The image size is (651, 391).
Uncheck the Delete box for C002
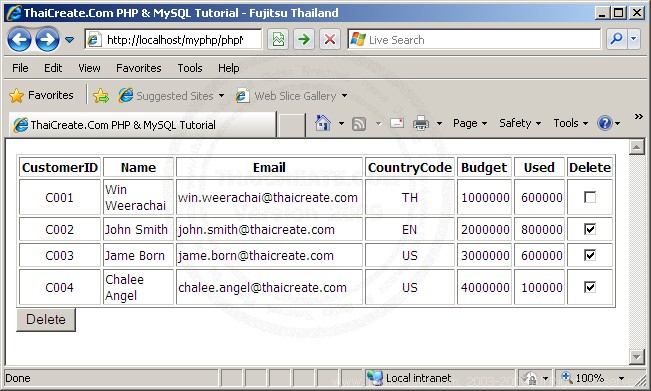click(590, 229)
